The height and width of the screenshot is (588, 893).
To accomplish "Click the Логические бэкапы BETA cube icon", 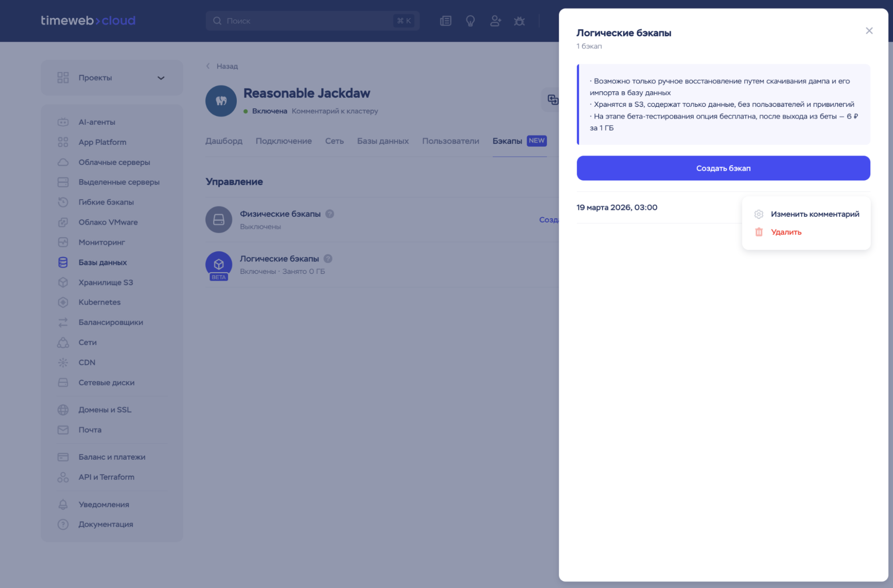I will (x=219, y=265).
